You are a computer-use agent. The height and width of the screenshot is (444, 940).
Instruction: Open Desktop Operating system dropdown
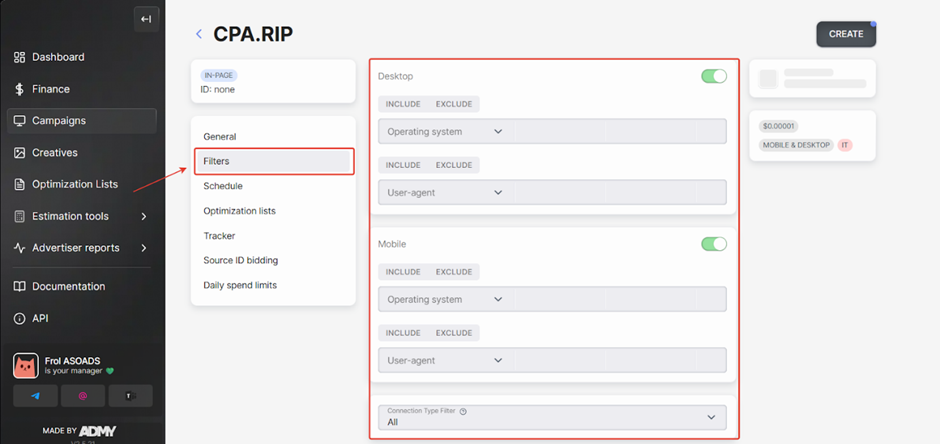pyautogui.click(x=445, y=131)
